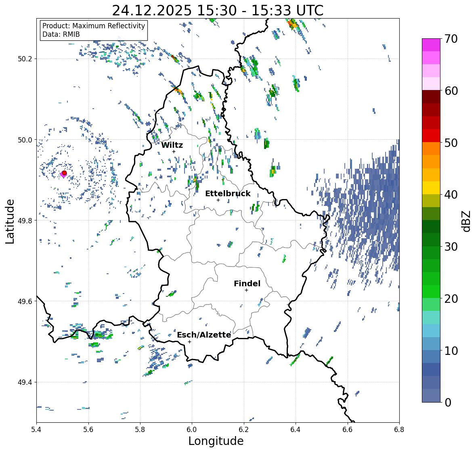Click the red segment just above 50 dBZ

431,136
